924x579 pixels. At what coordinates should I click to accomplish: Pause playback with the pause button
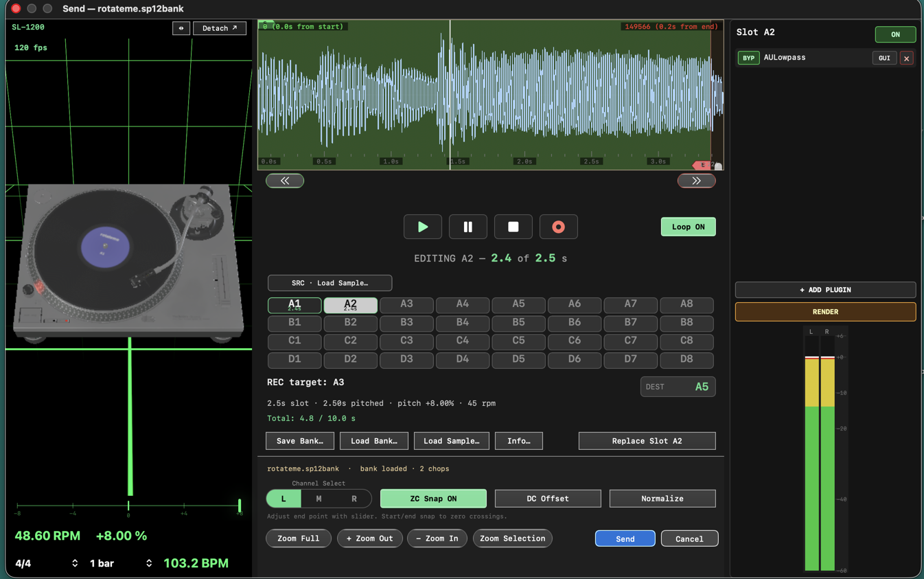tap(467, 227)
